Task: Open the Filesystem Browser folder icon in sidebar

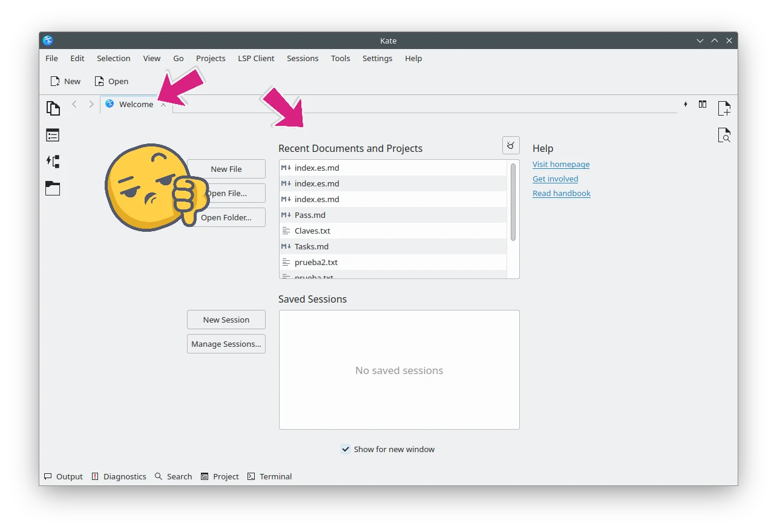Action: coord(53,188)
